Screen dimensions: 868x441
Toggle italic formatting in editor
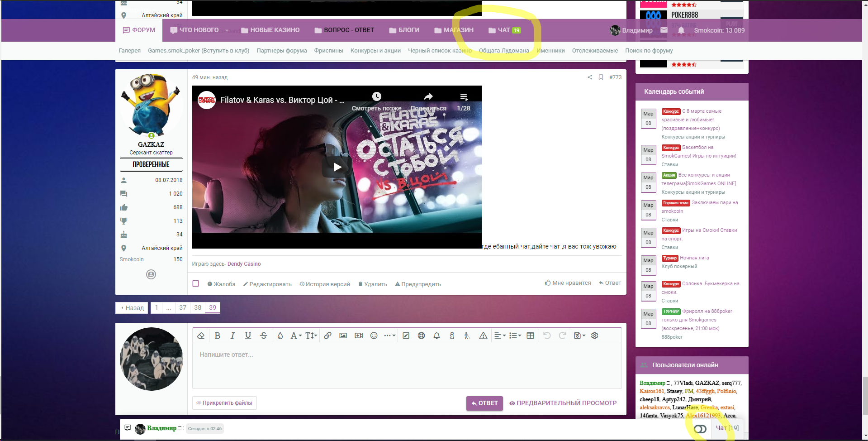(x=232, y=336)
